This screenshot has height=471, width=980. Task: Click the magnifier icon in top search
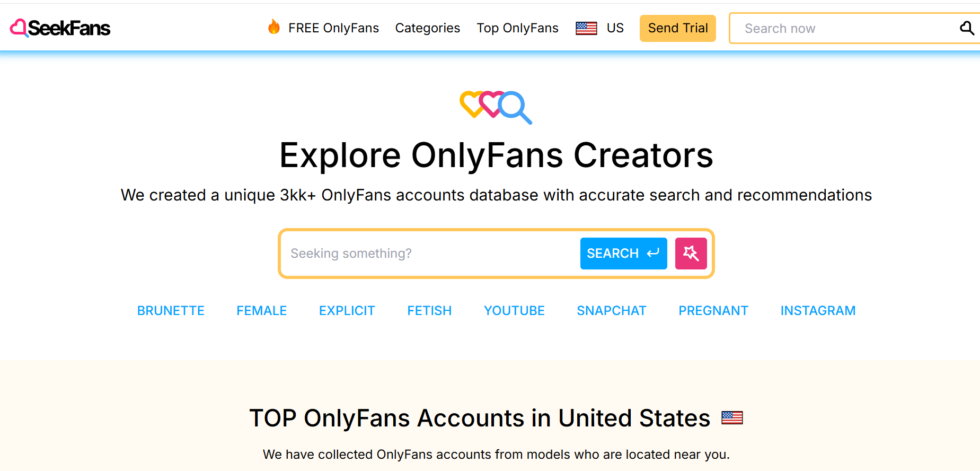[967, 28]
